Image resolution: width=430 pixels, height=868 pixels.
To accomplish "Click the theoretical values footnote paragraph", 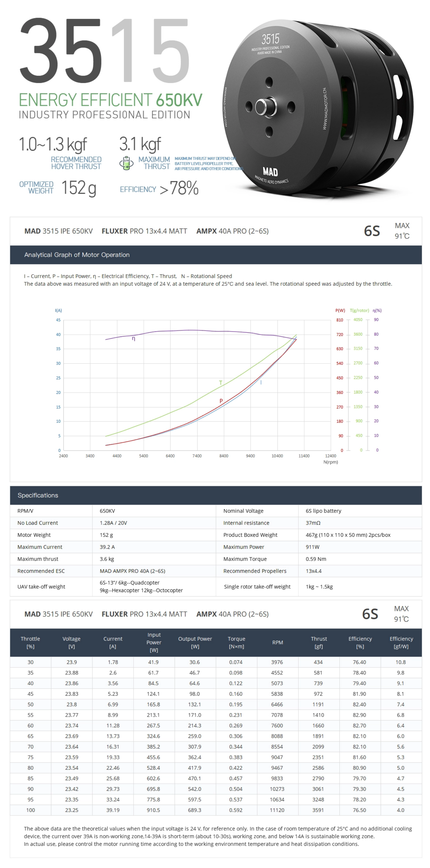I will (218, 836).
